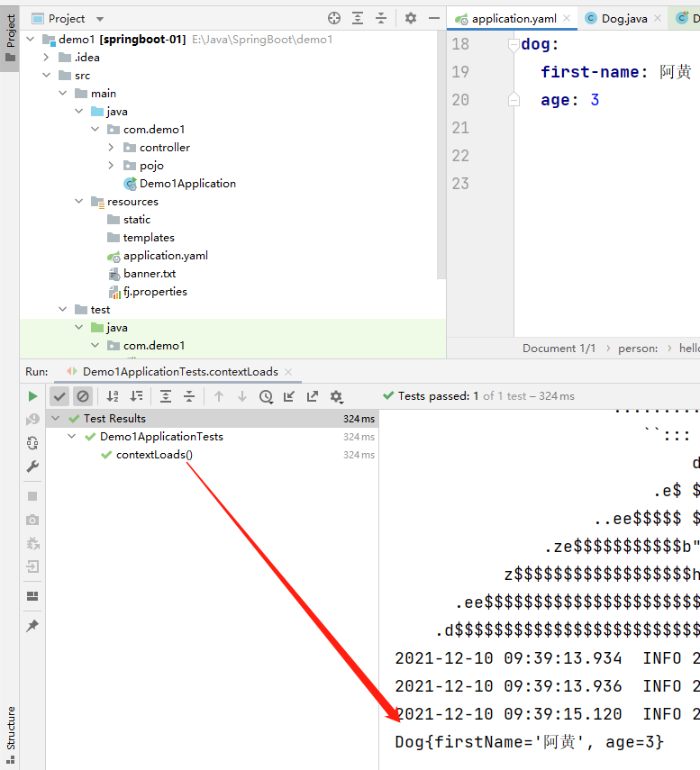Viewport: 700px width, 770px height.
Task: Hide the Project tool window
Action: point(433,18)
